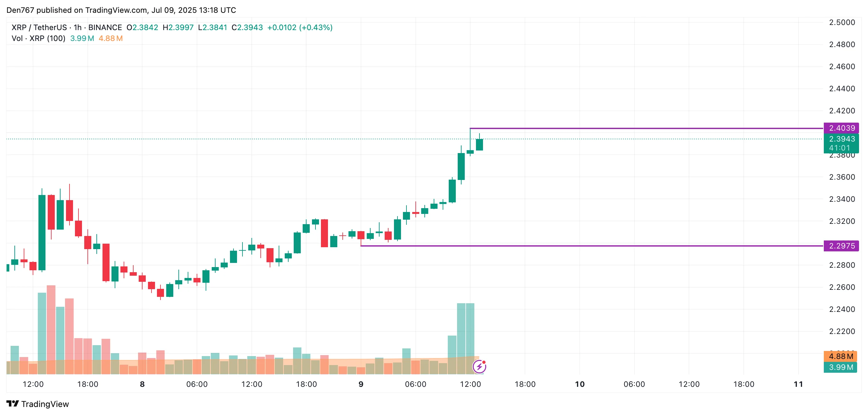This screenshot has height=415, width=868.
Task: Click the date label 11 on time axis
Action: (x=798, y=384)
